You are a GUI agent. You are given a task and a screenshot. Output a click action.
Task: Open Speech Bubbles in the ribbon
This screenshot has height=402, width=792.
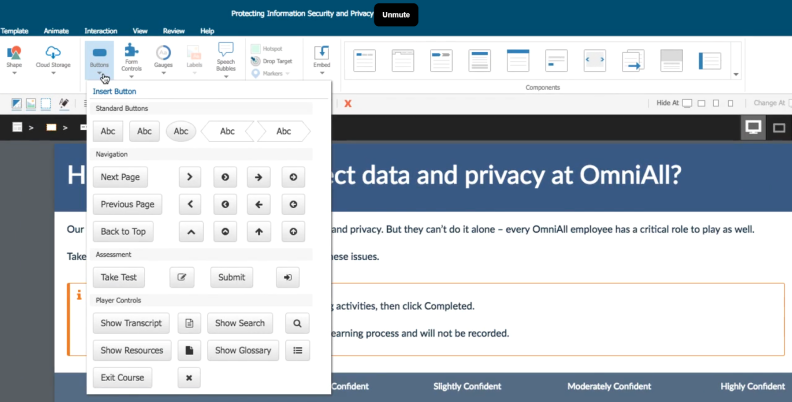pos(226,58)
